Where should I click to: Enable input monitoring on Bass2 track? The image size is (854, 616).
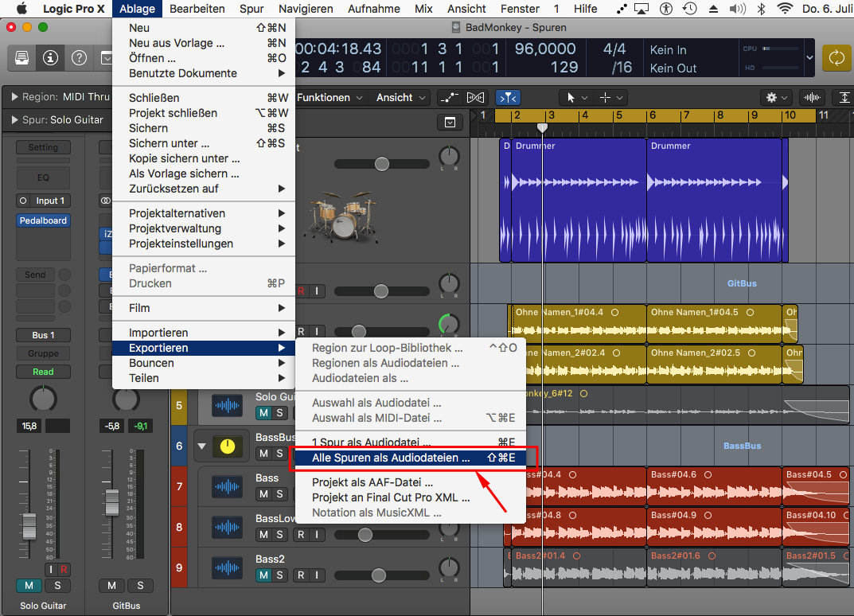pos(317,575)
